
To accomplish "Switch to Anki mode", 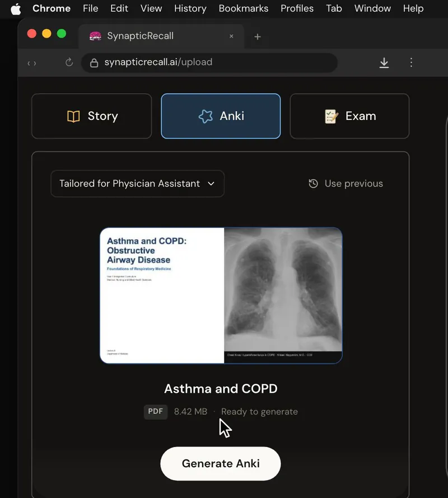I will (x=221, y=117).
